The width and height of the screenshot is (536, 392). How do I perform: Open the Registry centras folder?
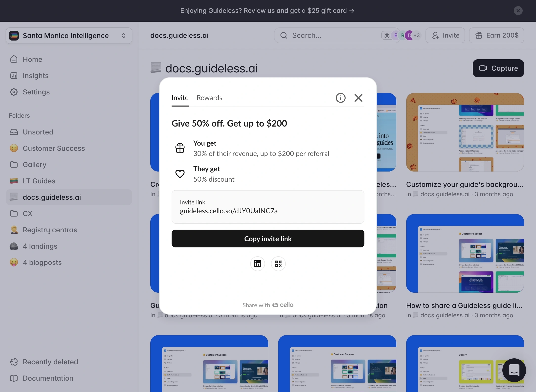[x=69, y=230]
